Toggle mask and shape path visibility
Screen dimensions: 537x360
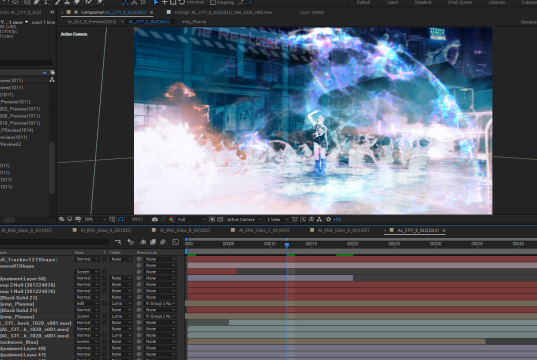click(x=121, y=219)
